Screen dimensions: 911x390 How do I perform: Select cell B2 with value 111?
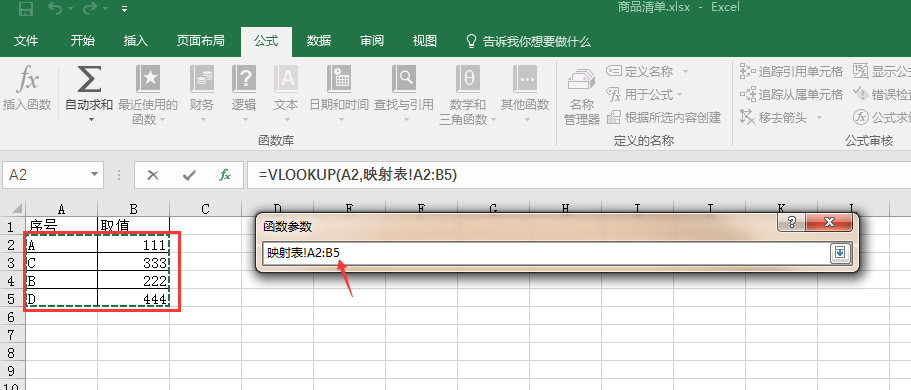(134, 244)
